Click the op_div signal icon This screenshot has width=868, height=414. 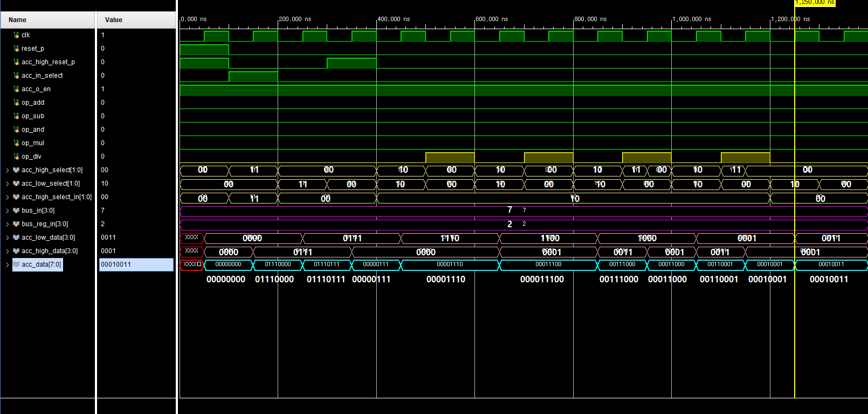tap(16, 157)
